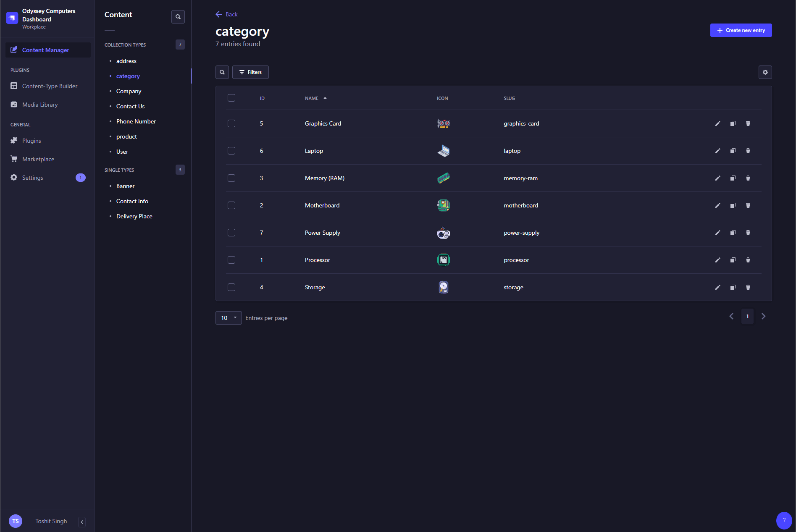Open the Filters button
796x532 pixels.
click(x=250, y=72)
